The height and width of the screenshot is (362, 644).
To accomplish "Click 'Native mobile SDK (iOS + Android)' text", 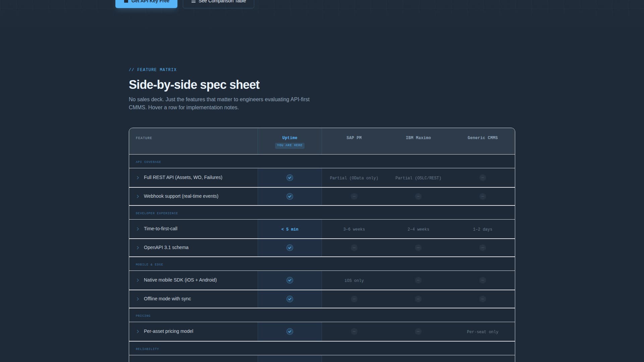I will click(180, 280).
